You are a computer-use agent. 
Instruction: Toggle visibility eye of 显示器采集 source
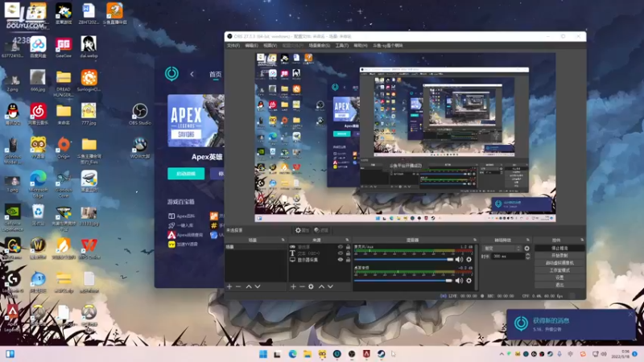(340, 260)
